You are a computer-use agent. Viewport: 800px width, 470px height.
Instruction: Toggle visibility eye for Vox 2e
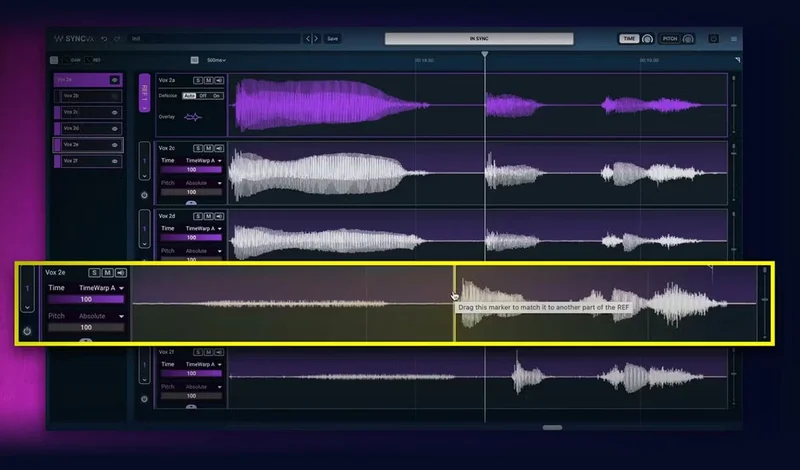115,145
